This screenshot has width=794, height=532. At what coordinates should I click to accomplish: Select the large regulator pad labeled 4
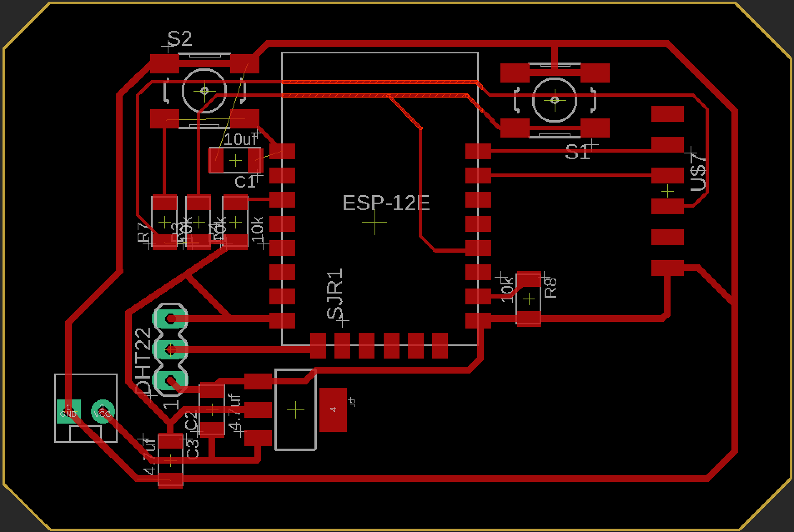pos(333,410)
